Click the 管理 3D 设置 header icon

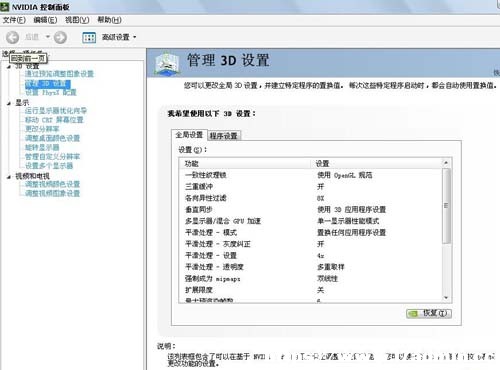click(x=167, y=63)
